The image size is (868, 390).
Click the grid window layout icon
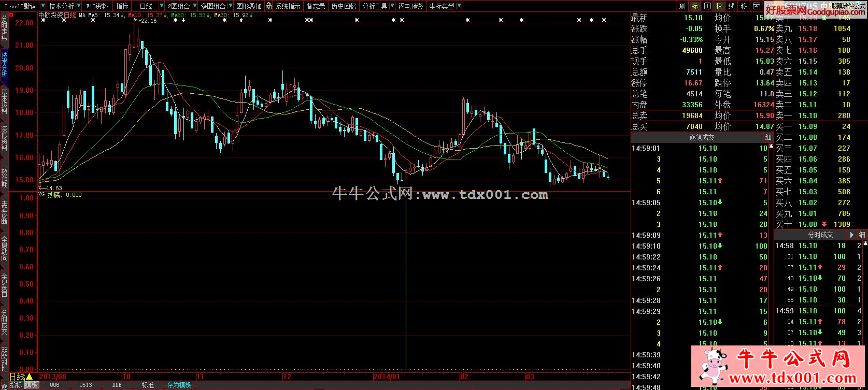707,6
